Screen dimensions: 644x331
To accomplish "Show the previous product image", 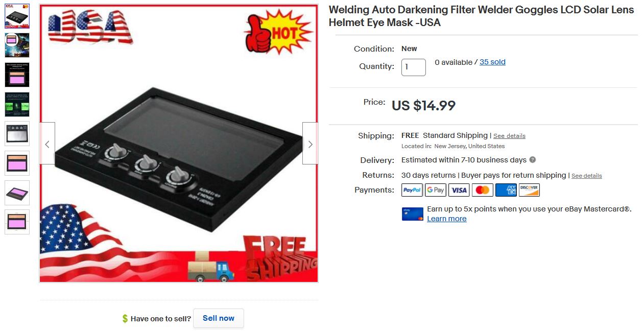I will [x=47, y=144].
